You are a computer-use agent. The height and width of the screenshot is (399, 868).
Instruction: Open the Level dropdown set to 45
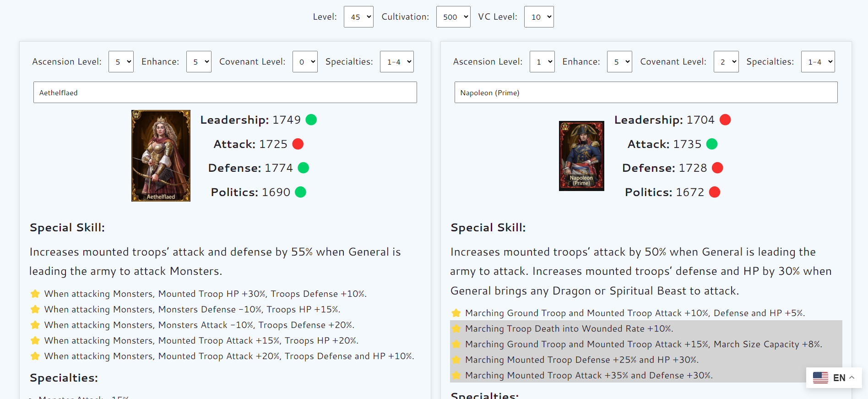point(358,17)
